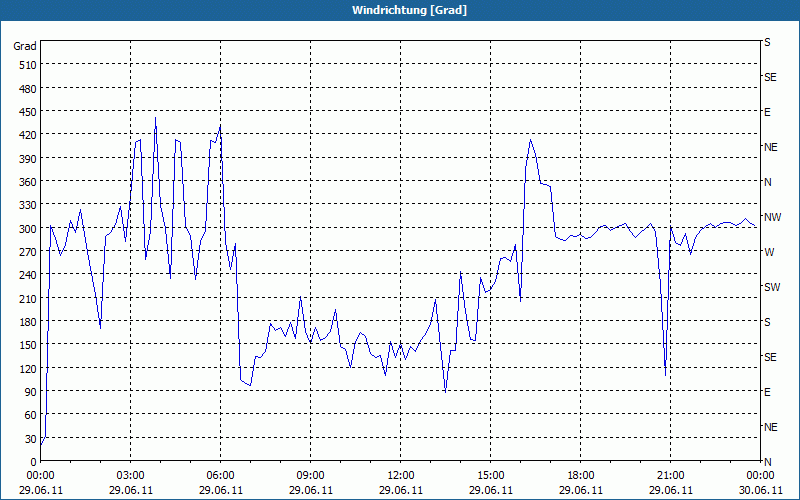800x500 pixels.
Task: Click the 29.06.11 date under 03:00
Action: pos(131,490)
